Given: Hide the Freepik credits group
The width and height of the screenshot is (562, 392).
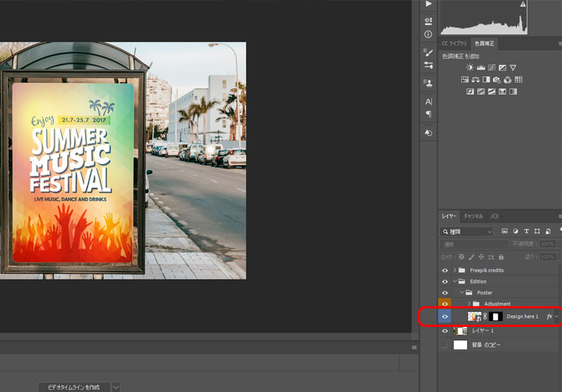Looking at the screenshot, I should 445,271.
